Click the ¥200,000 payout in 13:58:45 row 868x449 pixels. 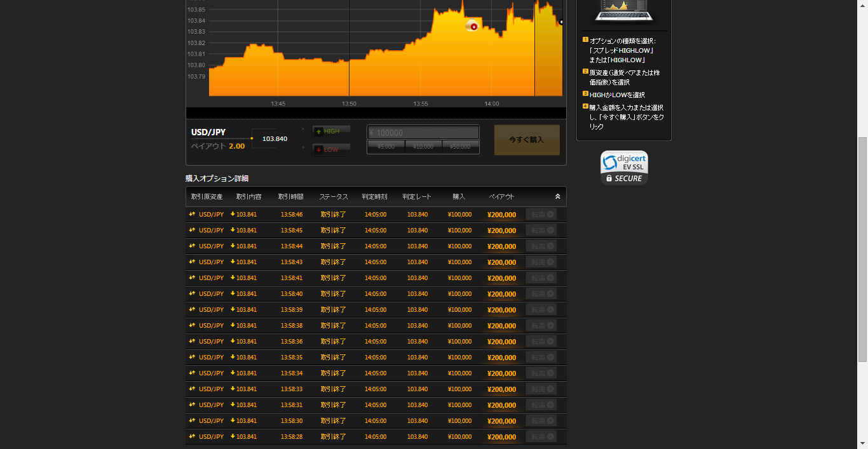[x=501, y=231]
